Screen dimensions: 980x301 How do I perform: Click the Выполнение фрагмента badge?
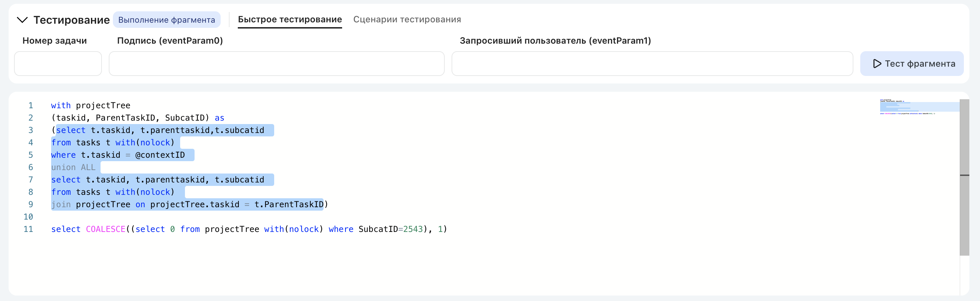167,20
